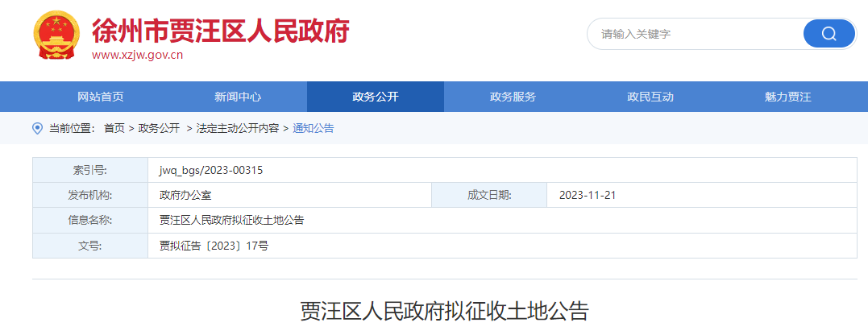The height and width of the screenshot is (331, 868).
Task: Click 政务公开 in the breadcrumb
Action: pos(159,128)
